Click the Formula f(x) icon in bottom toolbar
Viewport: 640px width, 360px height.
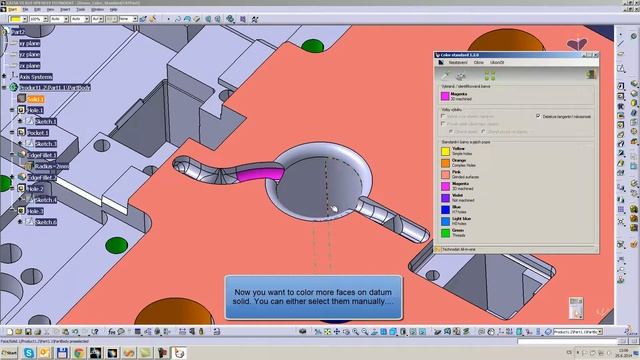coord(111,332)
